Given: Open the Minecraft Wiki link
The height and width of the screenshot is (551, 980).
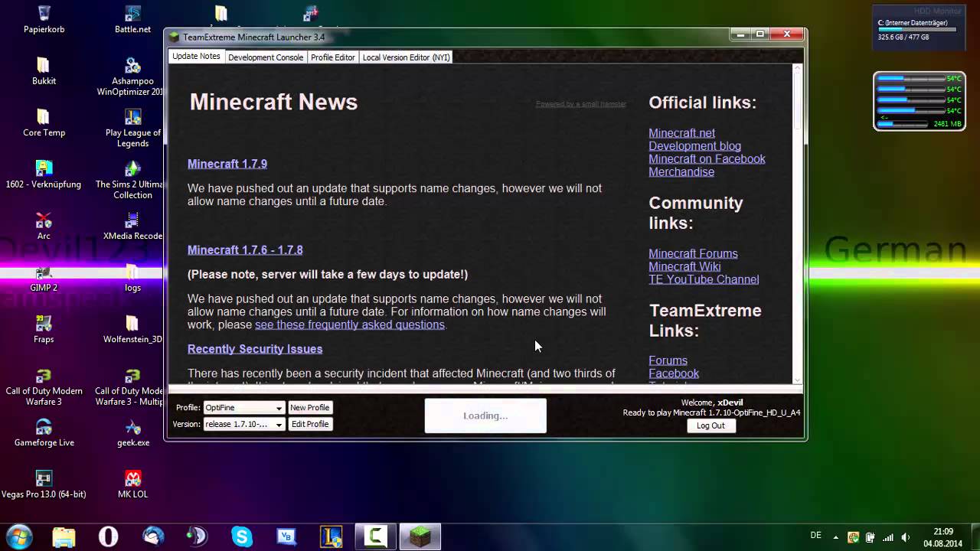Looking at the screenshot, I should point(684,266).
